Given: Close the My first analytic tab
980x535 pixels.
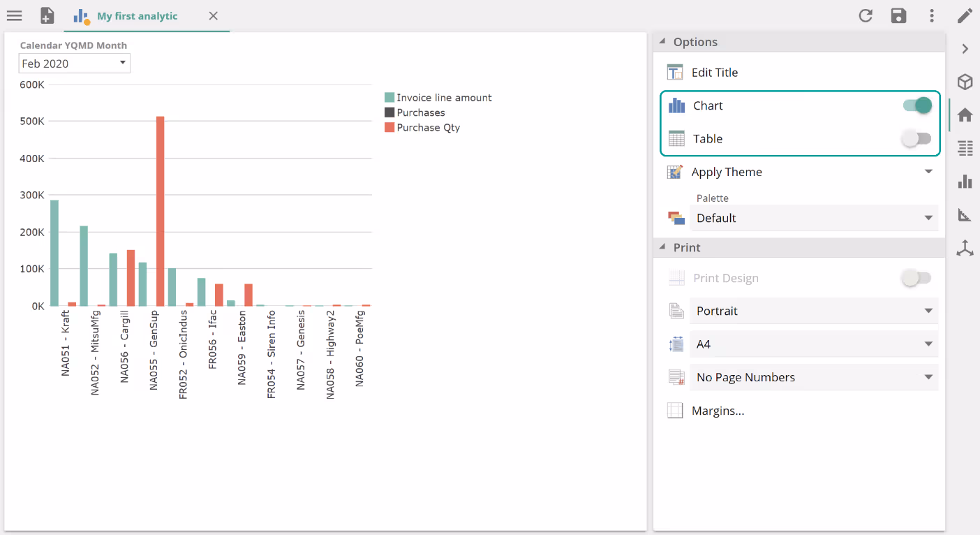Looking at the screenshot, I should [214, 16].
